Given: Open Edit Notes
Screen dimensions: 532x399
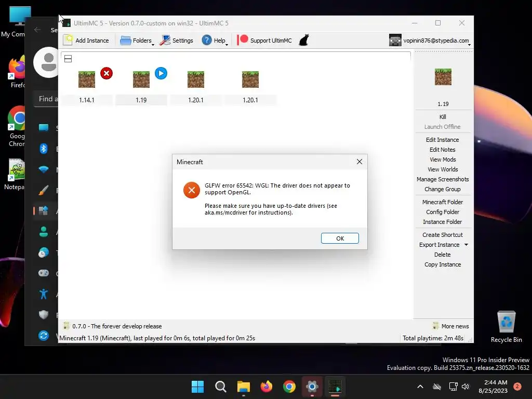Looking at the screenshot, I should pyautogui.click(x=443, y=150).
